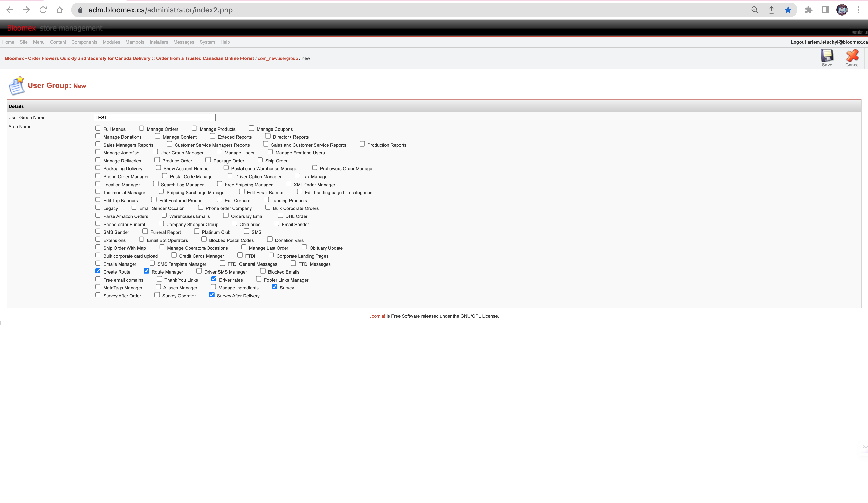868x503 pixels.
Task: Enable the Manage Orders checkbox
Action: click(x=141, y=128)
